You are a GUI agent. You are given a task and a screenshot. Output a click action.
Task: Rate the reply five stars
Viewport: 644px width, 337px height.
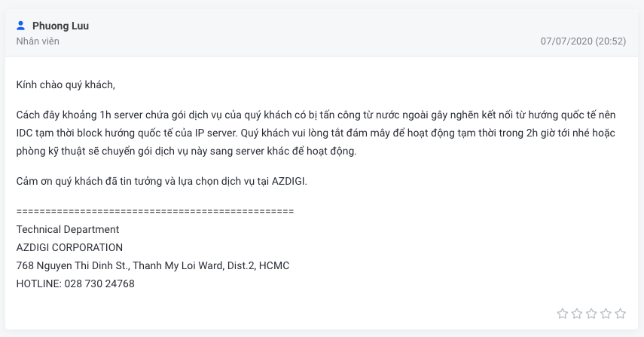pos(620,314)
